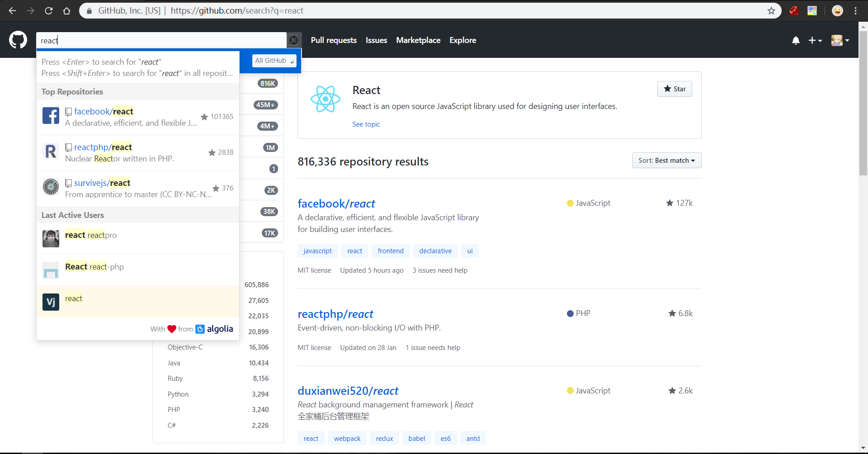
Task: Click the 6.8k stars count for reactphp/react
Action: (681, 313)
